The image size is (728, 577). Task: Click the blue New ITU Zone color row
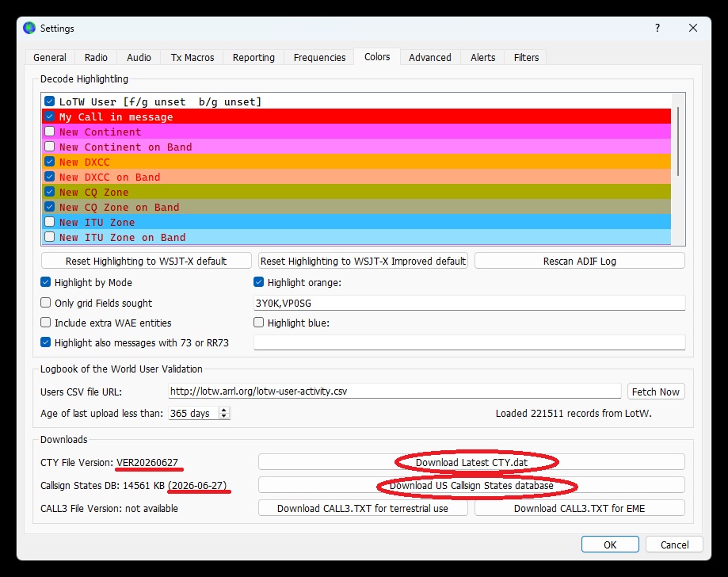356,222
